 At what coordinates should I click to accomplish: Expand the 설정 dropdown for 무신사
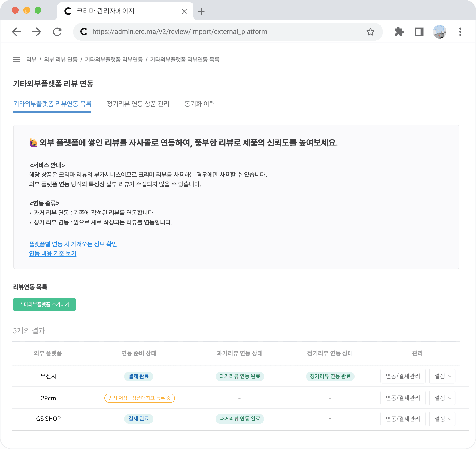442,376
